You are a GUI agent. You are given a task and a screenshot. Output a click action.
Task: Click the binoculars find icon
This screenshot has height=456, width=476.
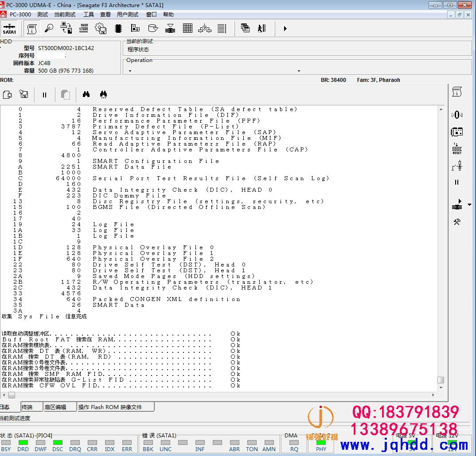tap(86, 94)
